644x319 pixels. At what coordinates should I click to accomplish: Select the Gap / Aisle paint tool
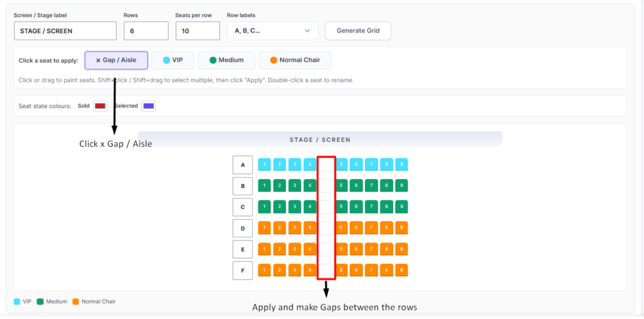pos(116,60)
